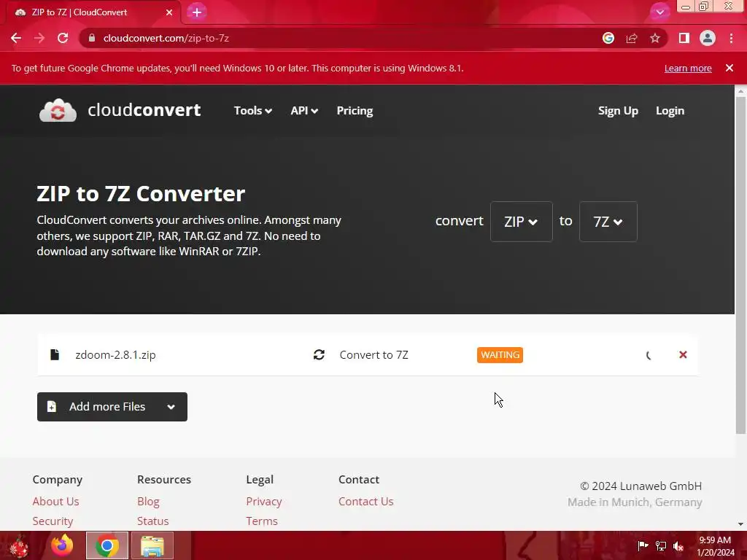Open the Chrome profile avatar
Screen dimensions: 747x560
(708, 38)
